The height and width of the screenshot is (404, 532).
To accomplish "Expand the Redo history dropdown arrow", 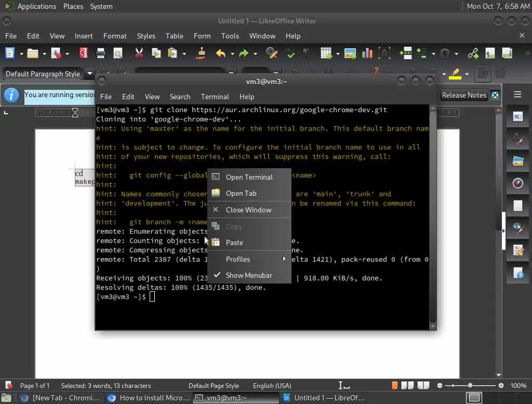I will 255,54.
